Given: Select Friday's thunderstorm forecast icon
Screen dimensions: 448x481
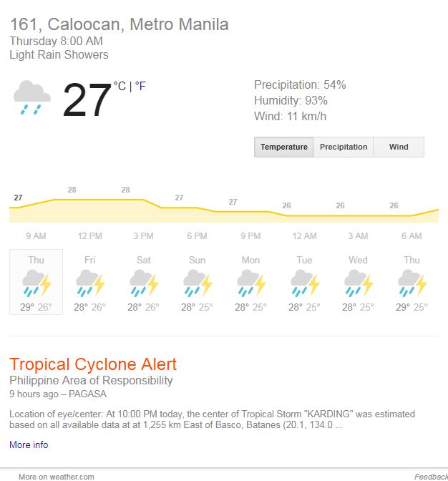Looking at the screenshot, I should [90, 283].
